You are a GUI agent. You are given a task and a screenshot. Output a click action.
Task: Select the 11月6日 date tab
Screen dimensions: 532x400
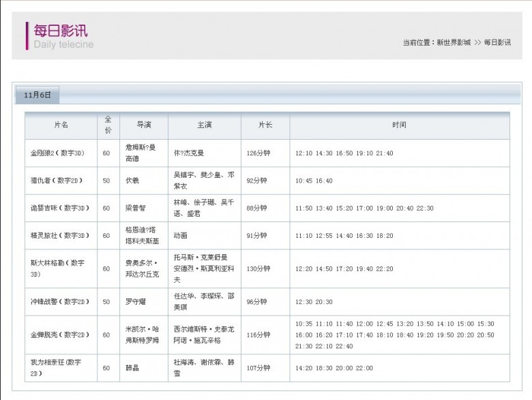(x=38, y=95)
